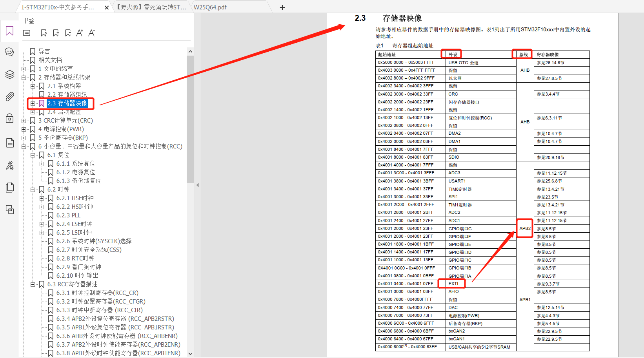Go to '6.3.1 时钟控制寄存器(RCC_CR)' bookmark
Screen dimensions: 644x358
97,293
